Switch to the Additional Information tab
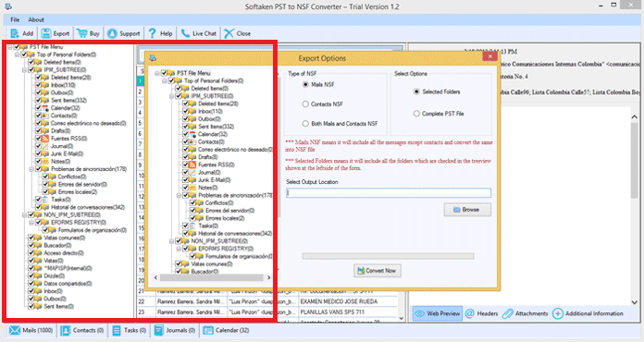644x342 pixels. pos(588,313)
